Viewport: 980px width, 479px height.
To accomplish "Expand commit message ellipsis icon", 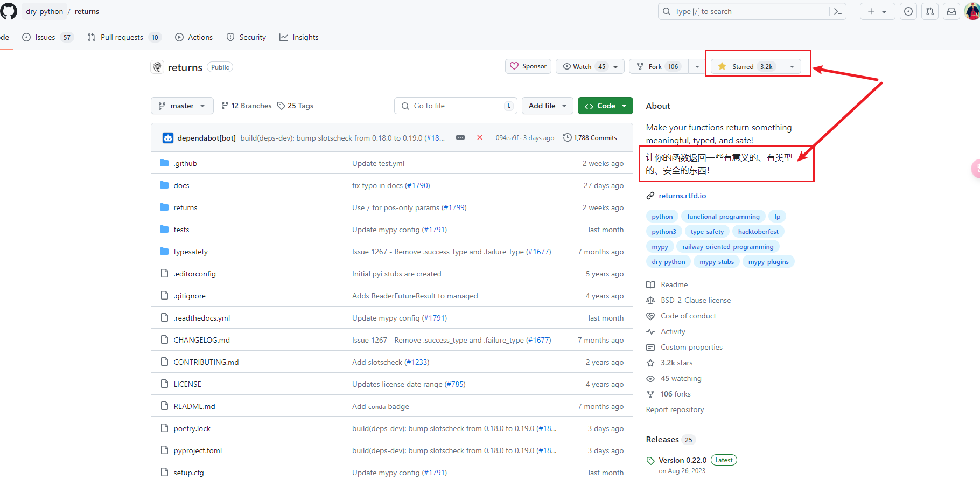I will (x=460, y=138).
